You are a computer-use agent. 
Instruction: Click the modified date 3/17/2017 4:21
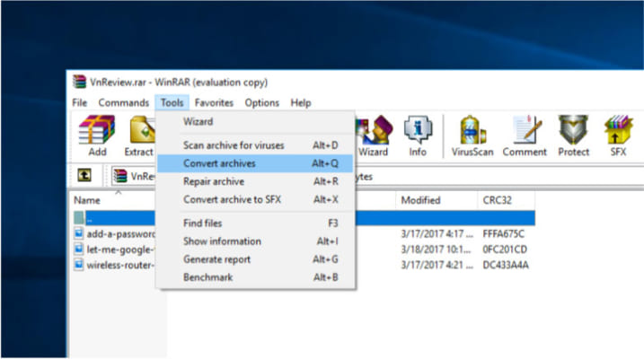click(x=437, y=265)
